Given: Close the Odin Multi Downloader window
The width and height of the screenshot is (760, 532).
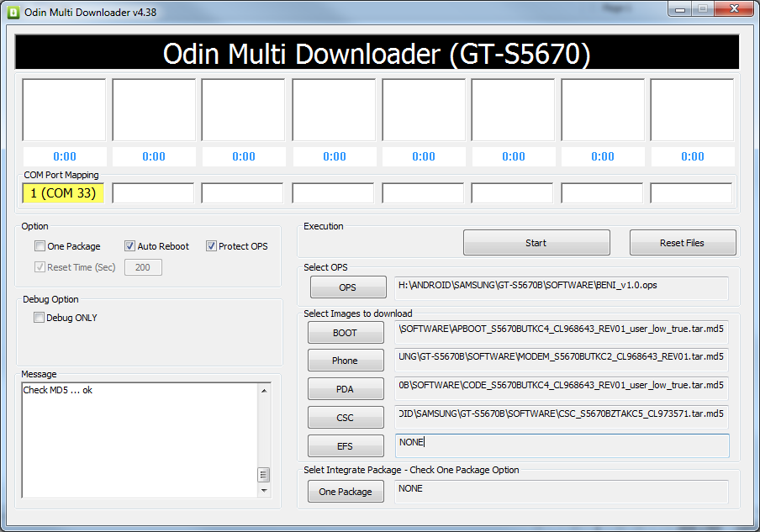Looking at the screenshot, I should pyautogui.click(x=734, y=8).
